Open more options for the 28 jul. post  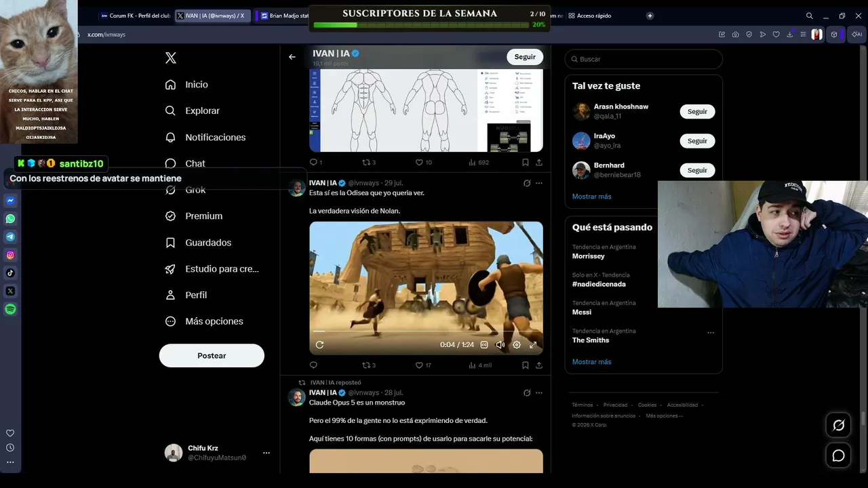(x=539, y=392)
